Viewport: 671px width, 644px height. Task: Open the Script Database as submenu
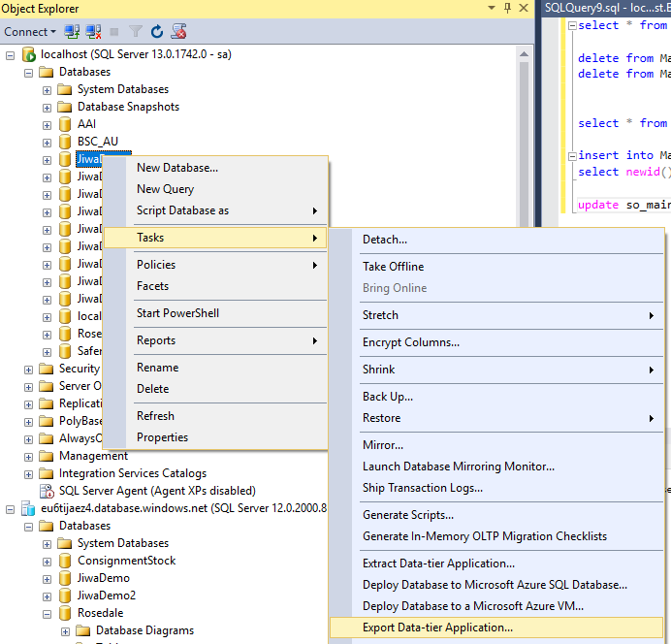coord(215,210)
